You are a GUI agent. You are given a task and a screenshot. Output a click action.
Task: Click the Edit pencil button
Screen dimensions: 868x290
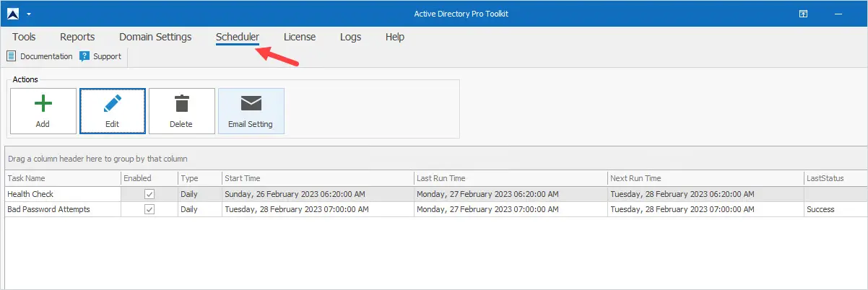click(x=113, y=111)
